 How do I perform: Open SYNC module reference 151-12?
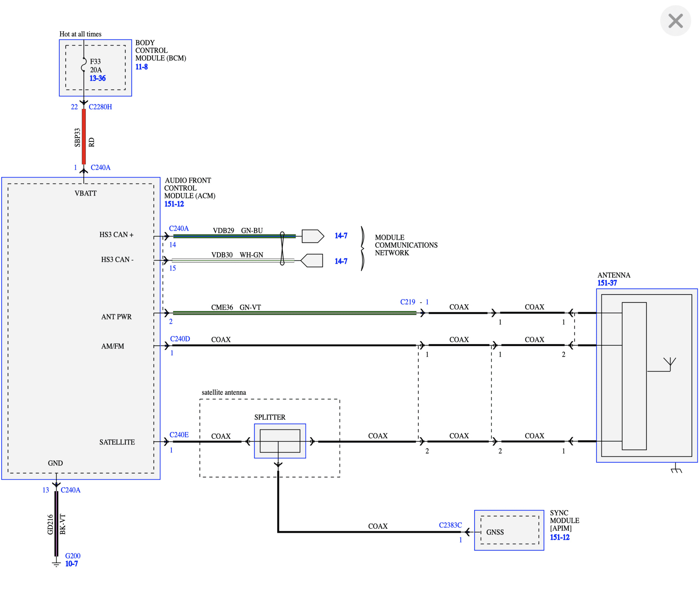(560, 537)
